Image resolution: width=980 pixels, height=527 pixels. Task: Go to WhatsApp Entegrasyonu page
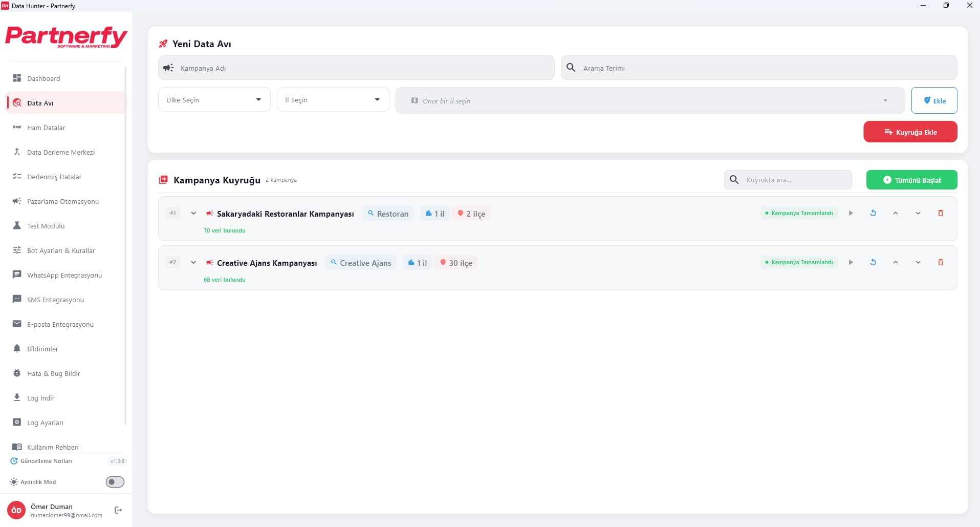click(64, 275)
